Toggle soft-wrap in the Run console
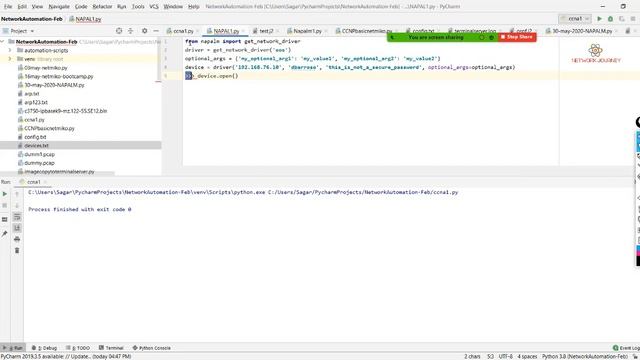640x360 pixels. click(x=17, y=217)
